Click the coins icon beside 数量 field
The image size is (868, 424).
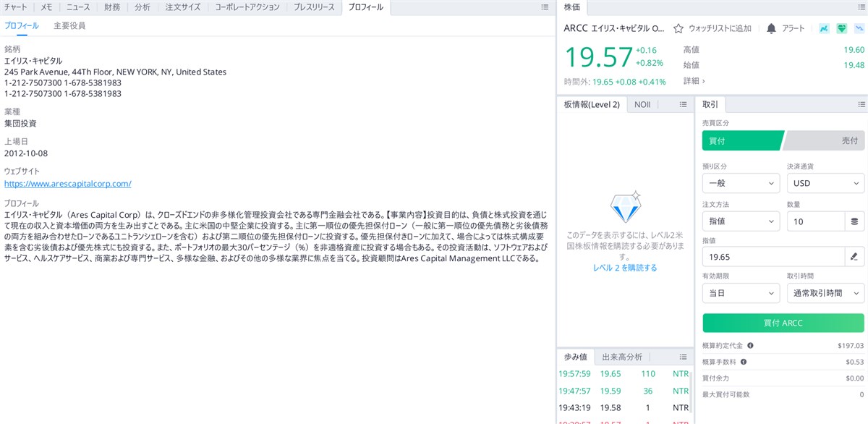tap(855, 221)
